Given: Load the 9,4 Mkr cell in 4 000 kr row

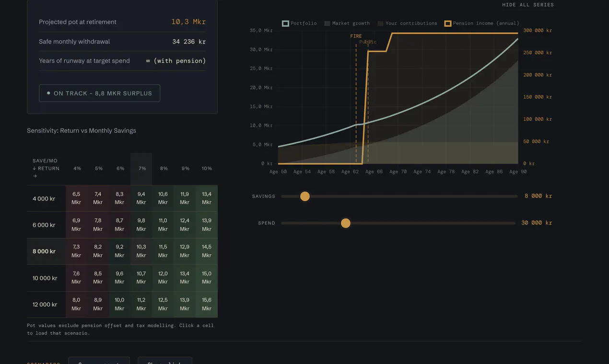Looking at the screenshot, I should (141, 198).
